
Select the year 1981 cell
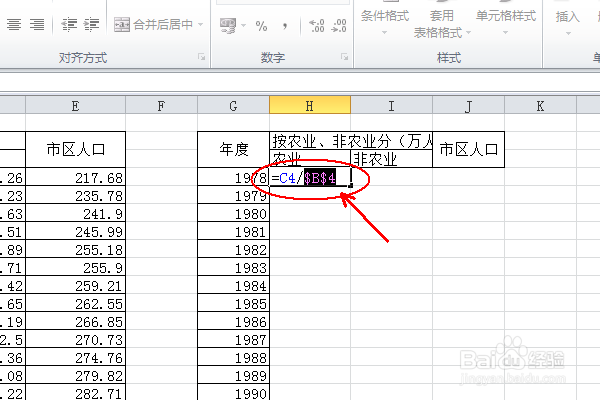pyautogui.click(x=233, y=232)
